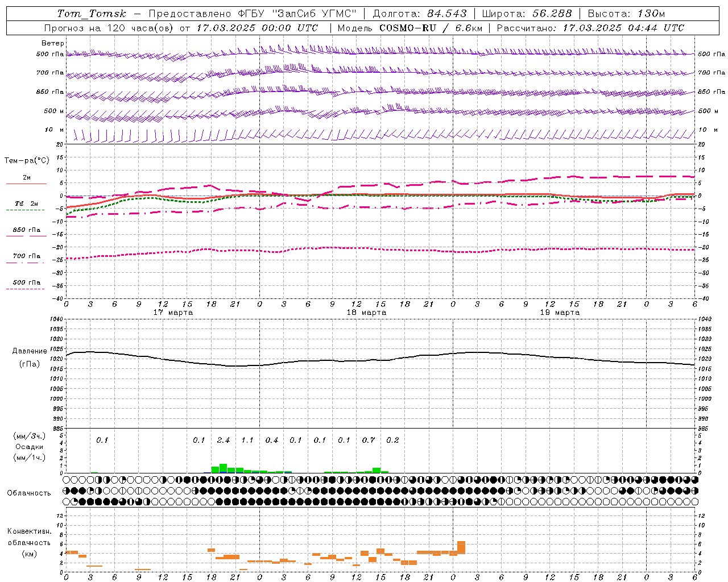Click the solid red line sample under 2м legend
The height and width of the screenshot is (582, 728).
pyautogui.click(x=26, y=184)
